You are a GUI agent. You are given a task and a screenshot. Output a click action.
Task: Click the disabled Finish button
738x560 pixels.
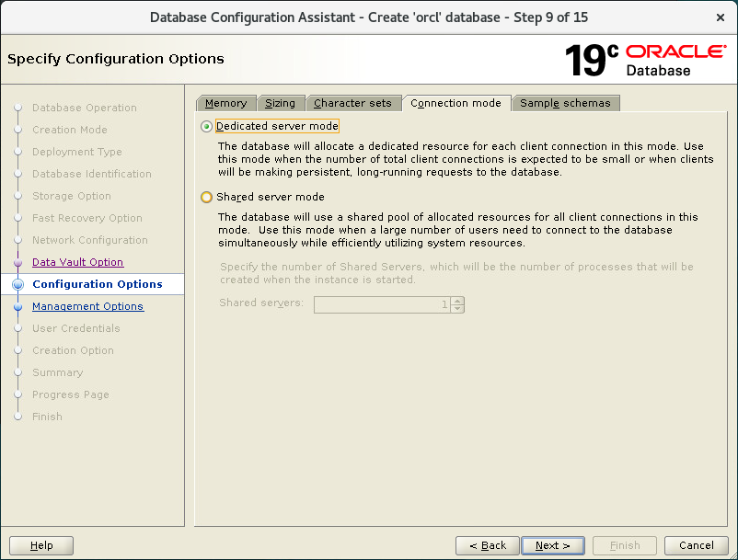(x=625, y=545)
